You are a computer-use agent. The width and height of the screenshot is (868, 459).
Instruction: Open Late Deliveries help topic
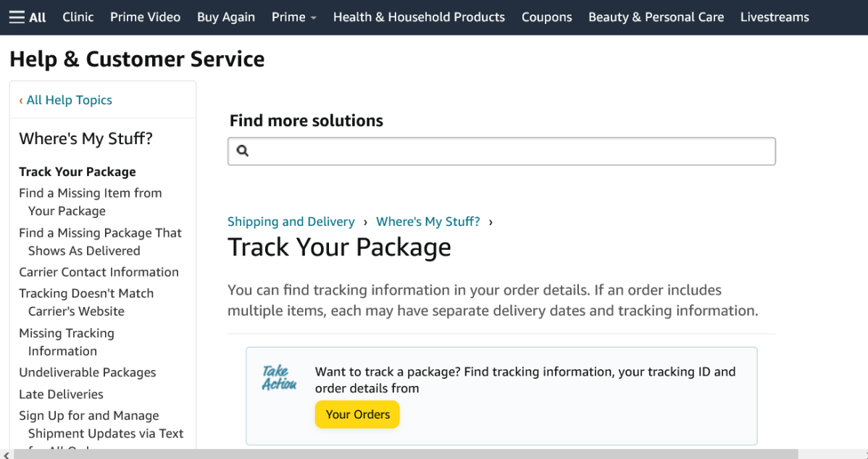61,395
